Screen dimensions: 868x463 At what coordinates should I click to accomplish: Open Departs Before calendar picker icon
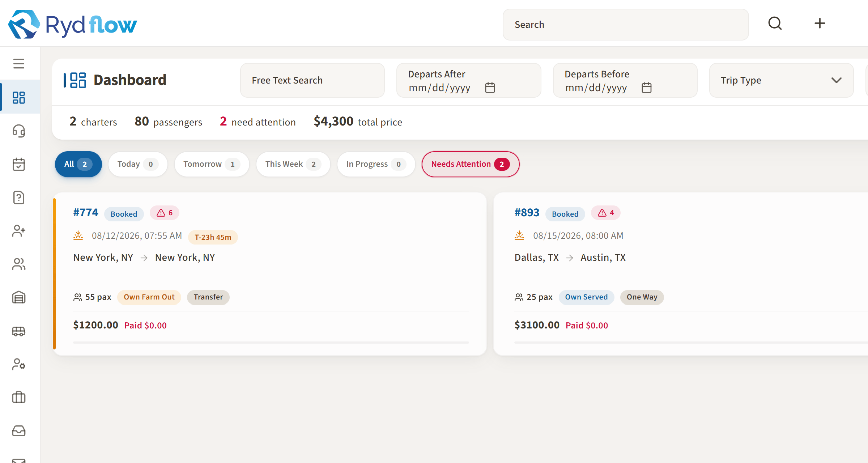coord(647,88)
